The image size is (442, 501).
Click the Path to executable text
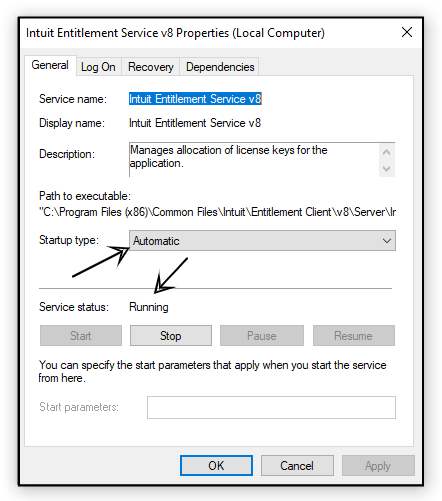[217, 212]
